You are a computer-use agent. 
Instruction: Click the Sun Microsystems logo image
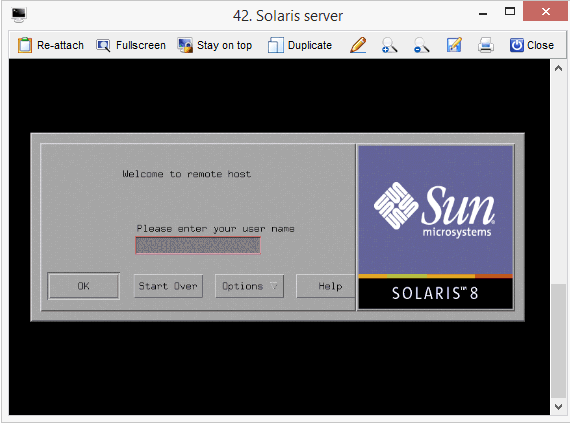pos(435,209)
